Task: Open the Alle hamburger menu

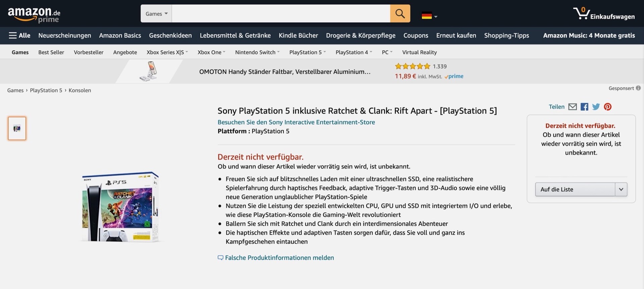Action: 19,36
